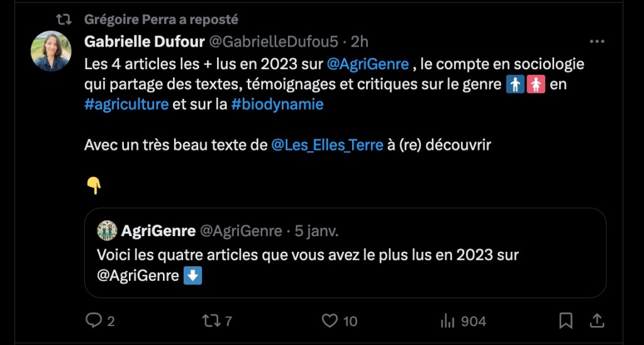
Task: Open Gabrielle Dufour's profile avatar
Action: click(x=51, y=51)
